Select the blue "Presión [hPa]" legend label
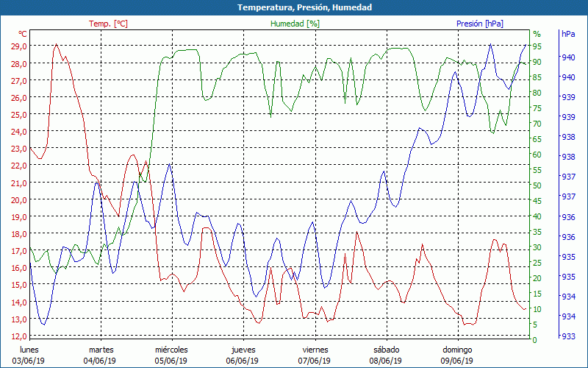The image size is (588, 368). (480, 24)
